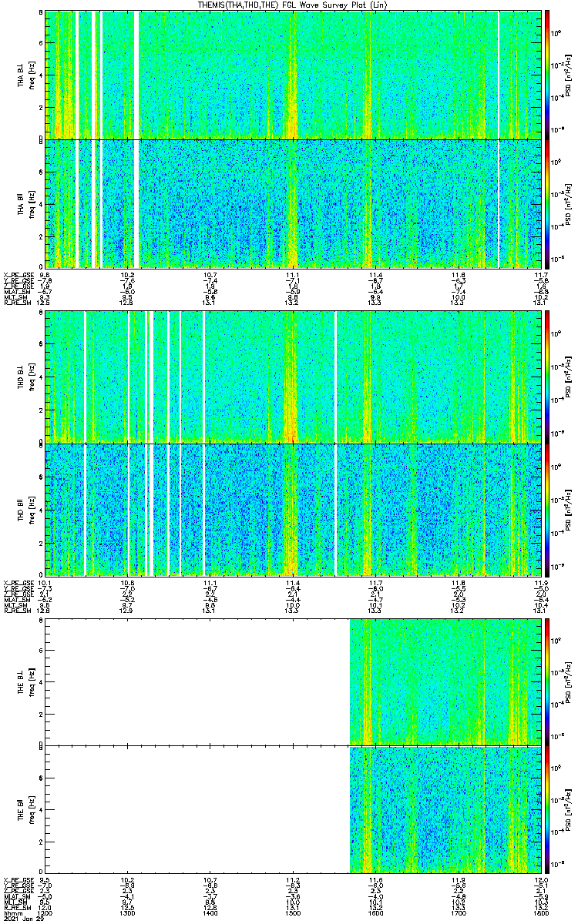Click the '1500' time tick label

pyautogui.click(x=293, y=912)
